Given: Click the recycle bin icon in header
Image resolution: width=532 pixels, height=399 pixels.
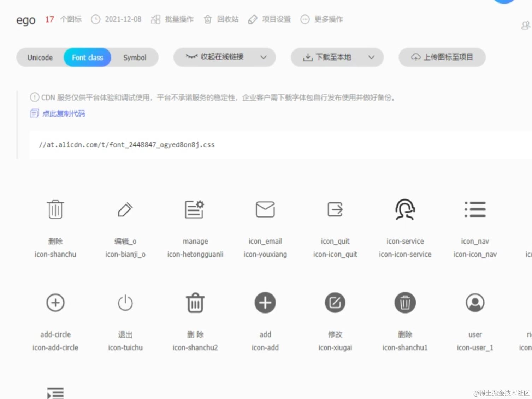Looking at the screenshot, I should coord(208,19).
